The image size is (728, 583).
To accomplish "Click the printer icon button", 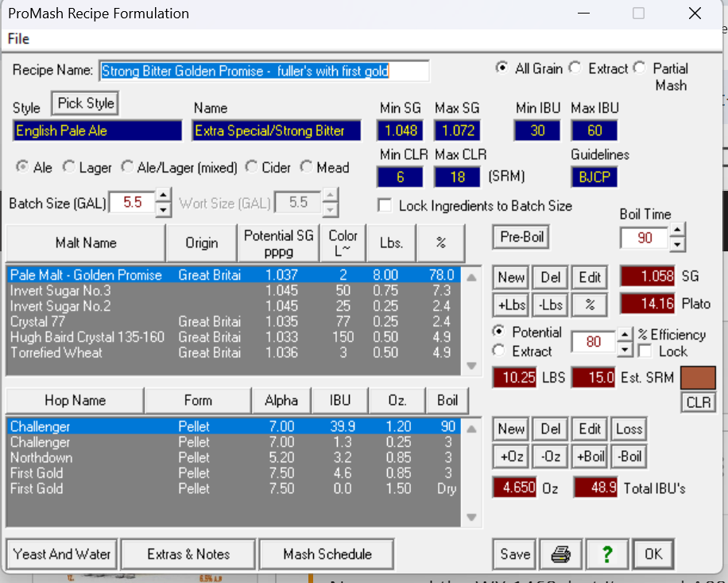I will [560, 554].
